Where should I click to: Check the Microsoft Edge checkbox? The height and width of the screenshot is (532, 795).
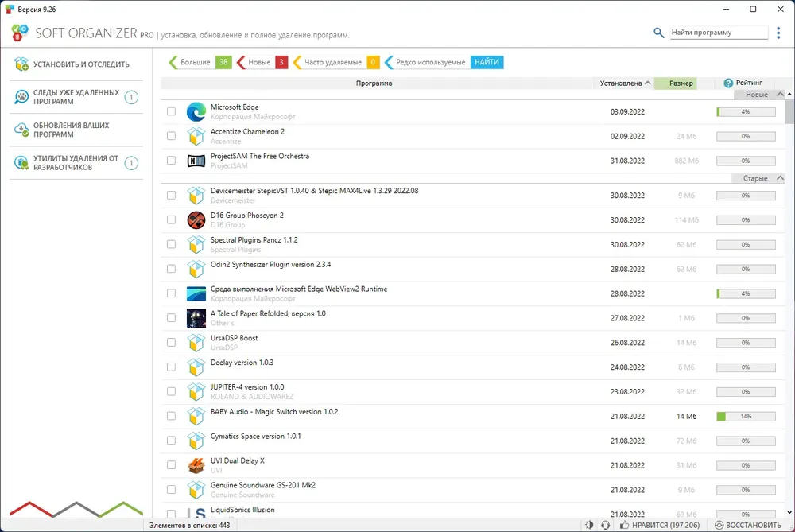point(172,111)
